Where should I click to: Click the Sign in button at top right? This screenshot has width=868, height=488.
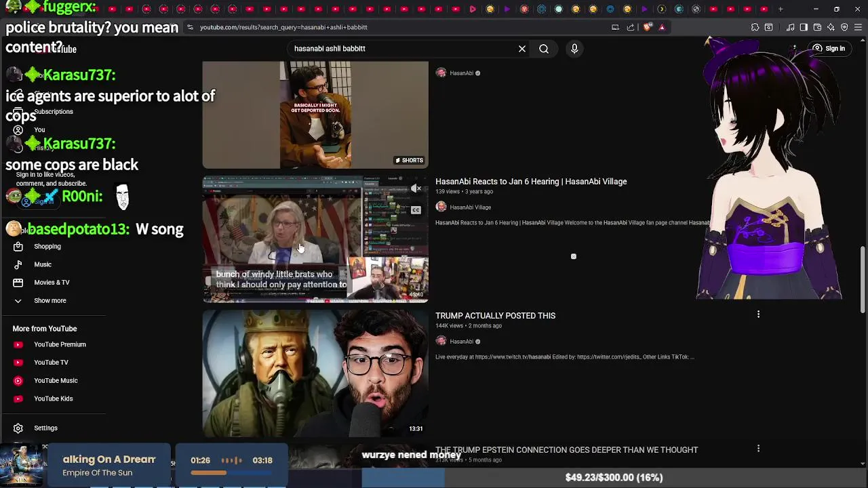coord(829,49)
